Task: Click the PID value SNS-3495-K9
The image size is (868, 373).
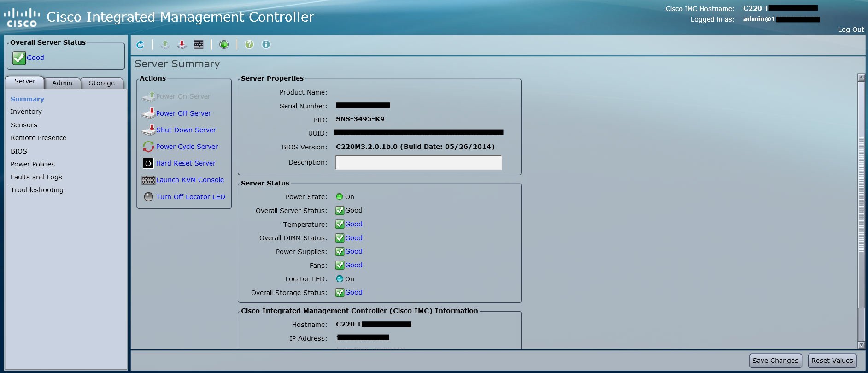Action: click(360, 119)
